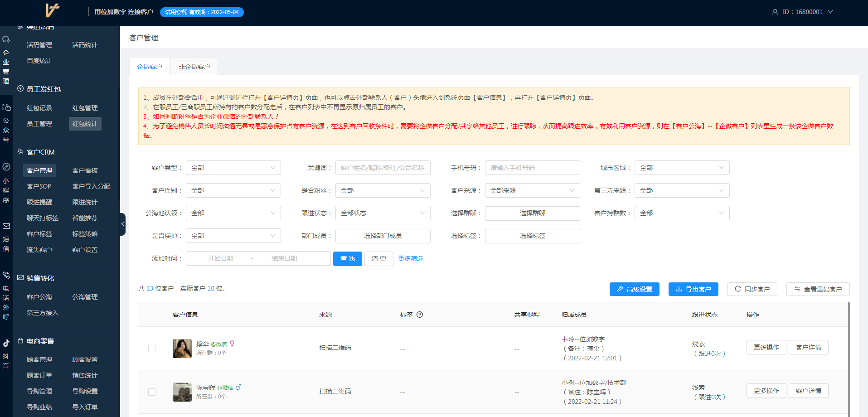Click the avatar thumbnail of 撑伞

(x=182, y=349)
